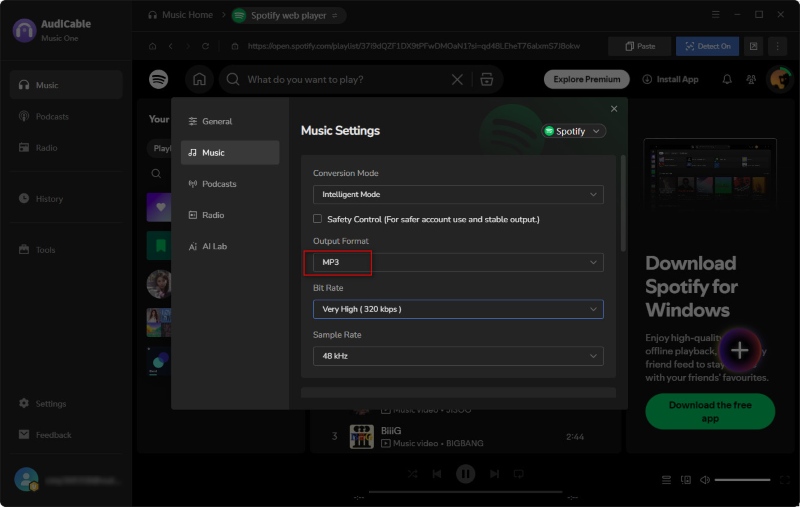Open Spotify notifications bell
Image resolution: width=800 pixels, height=507 pixels.
click(727, 79)
